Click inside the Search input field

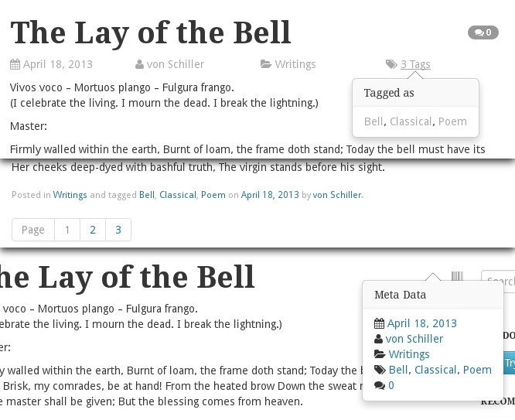500,282
